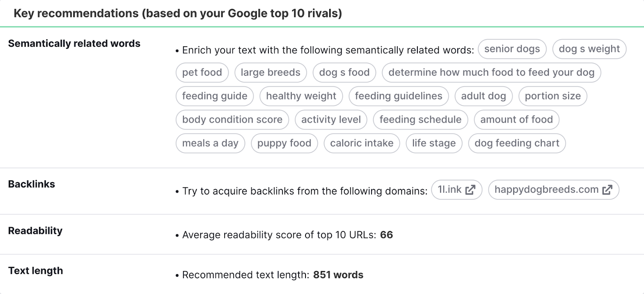The width and height of the screenshot is (644, 294).
Task: Select the 'activity level' keyword chip
Action: point(331,120)
